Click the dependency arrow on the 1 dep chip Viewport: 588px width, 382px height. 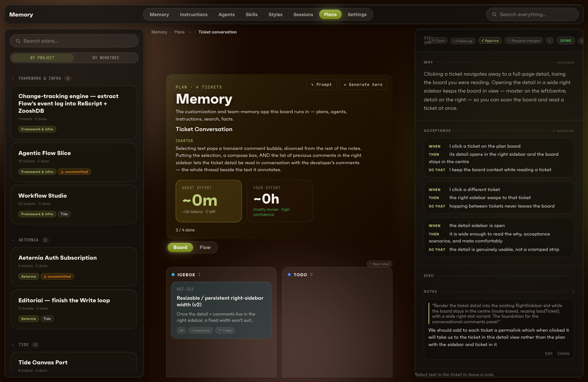tap(220, 330)
